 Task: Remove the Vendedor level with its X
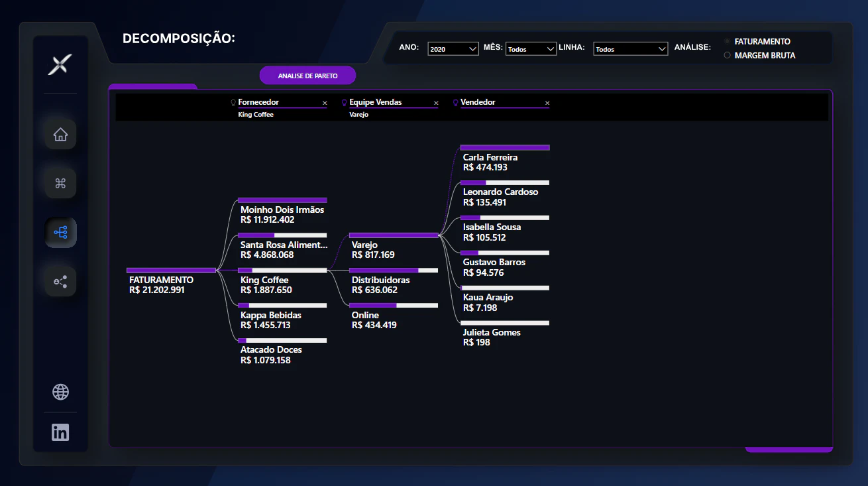tap(547, 103)
